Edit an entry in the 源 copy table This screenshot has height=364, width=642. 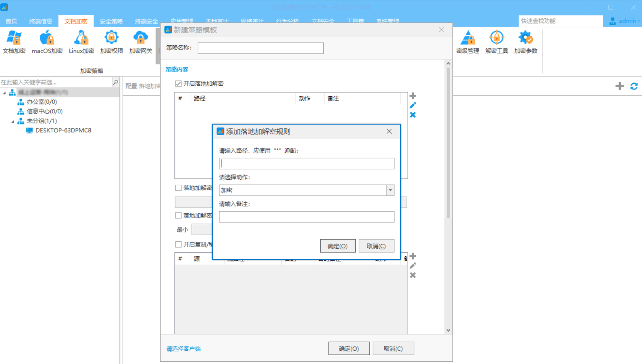pos(413,265)
